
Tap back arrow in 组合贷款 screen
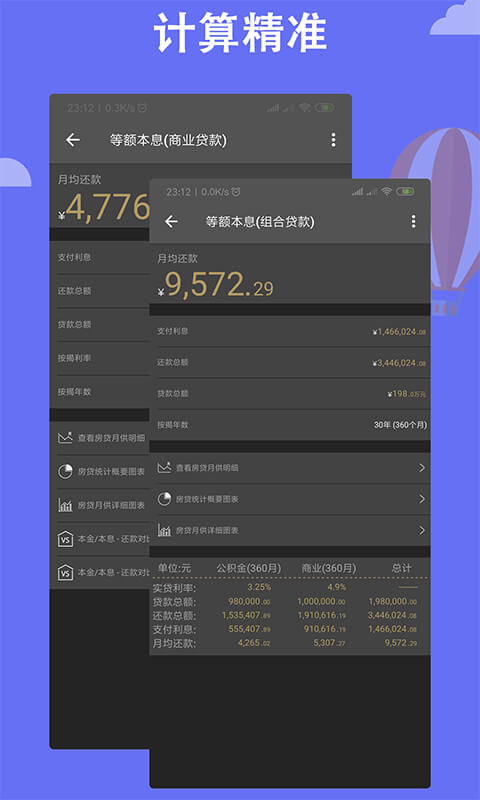171,221
